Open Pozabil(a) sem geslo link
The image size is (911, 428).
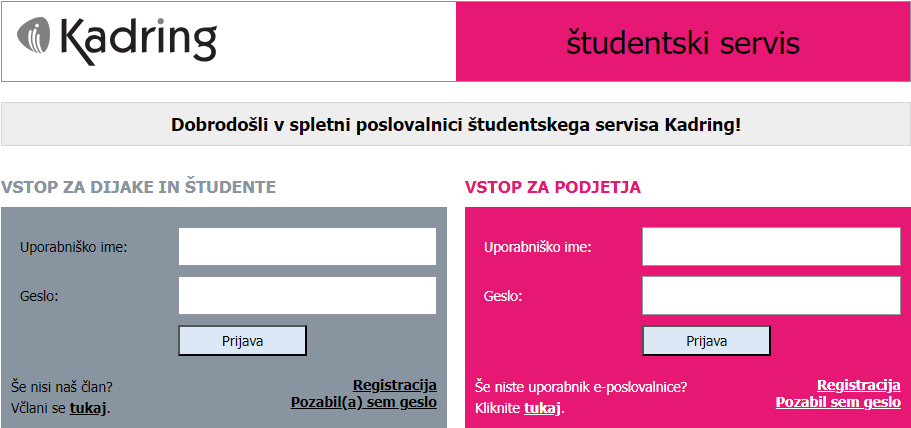[x=364, y=402]
